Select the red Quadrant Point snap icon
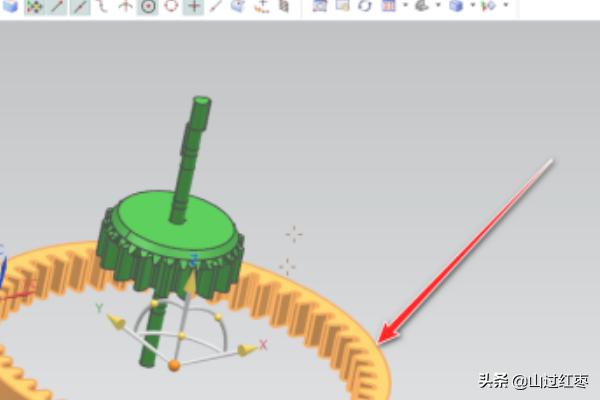Image resolution: width=600 pixels, height=400 pixels. (x=171, y=6)
